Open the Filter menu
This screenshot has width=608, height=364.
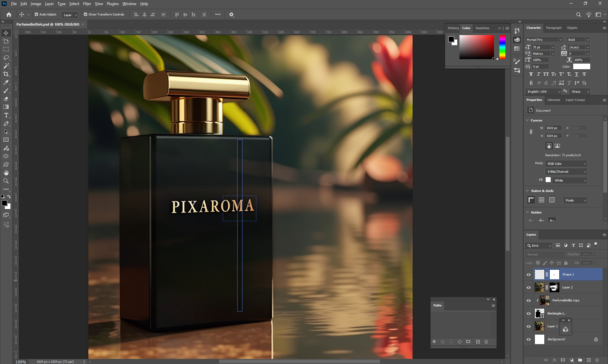tap(87, 4)
